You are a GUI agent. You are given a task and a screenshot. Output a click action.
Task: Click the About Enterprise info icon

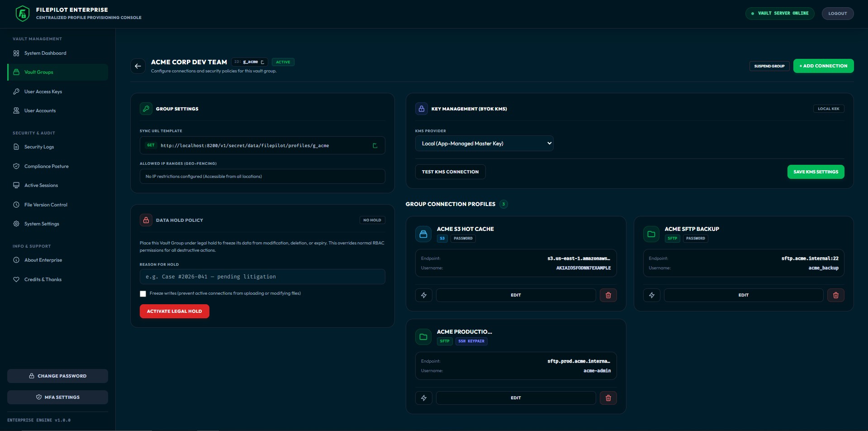tap(16, 260)
